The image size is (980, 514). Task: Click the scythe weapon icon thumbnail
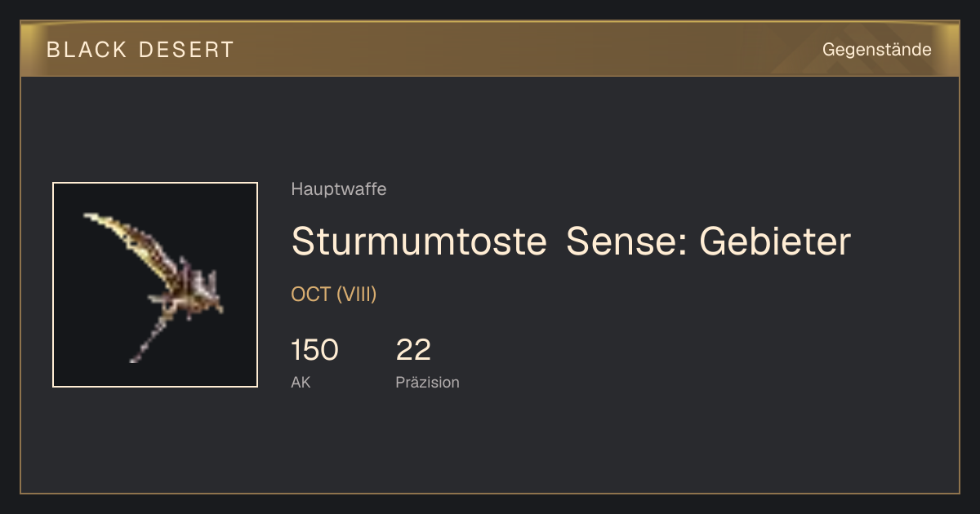tap(155, 285)
